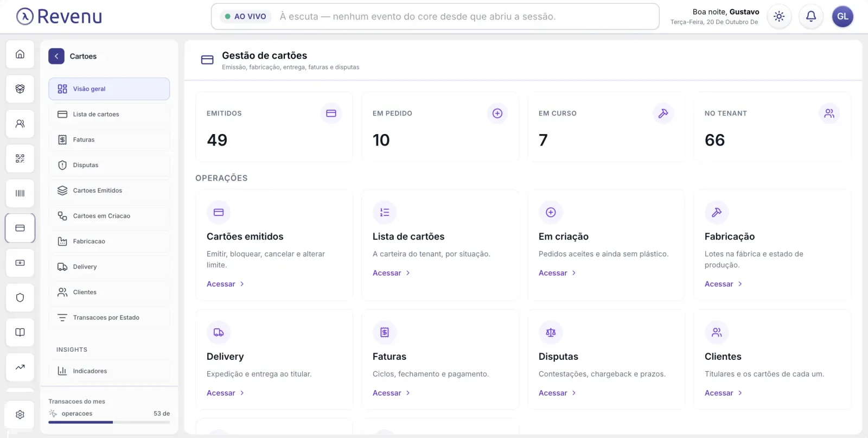Open Clientes sidebar item
The width and height of the screenshot is (868, 438).
click(109, 292)
